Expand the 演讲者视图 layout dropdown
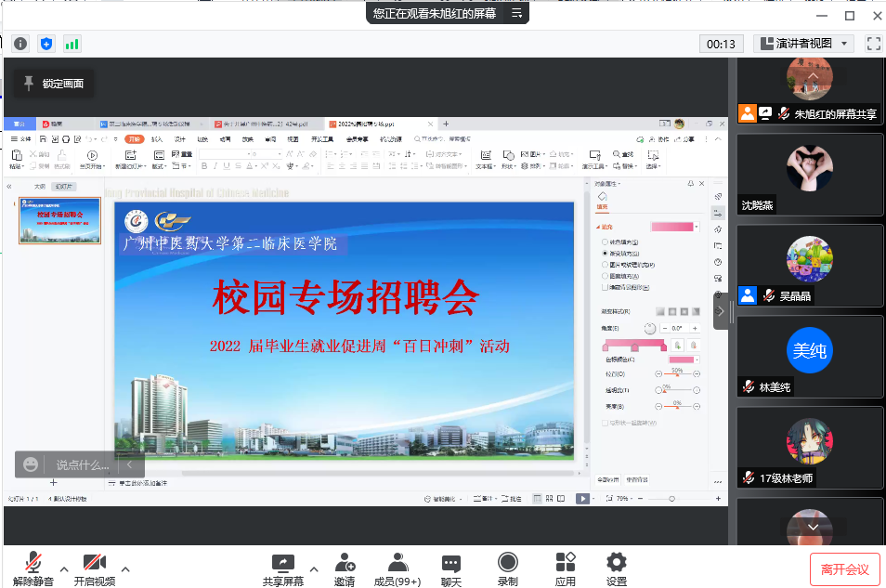 [x=804, y=44]
